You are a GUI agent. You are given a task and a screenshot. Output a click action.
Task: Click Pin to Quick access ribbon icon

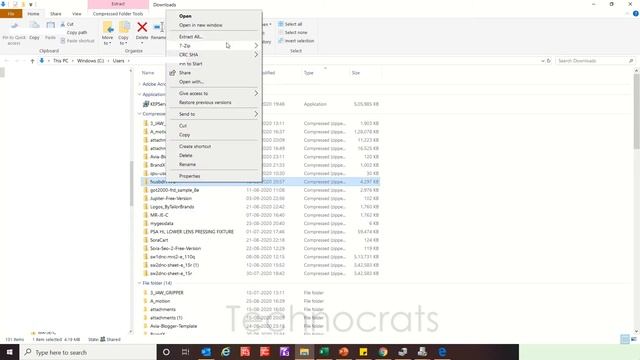coord(14,26)
